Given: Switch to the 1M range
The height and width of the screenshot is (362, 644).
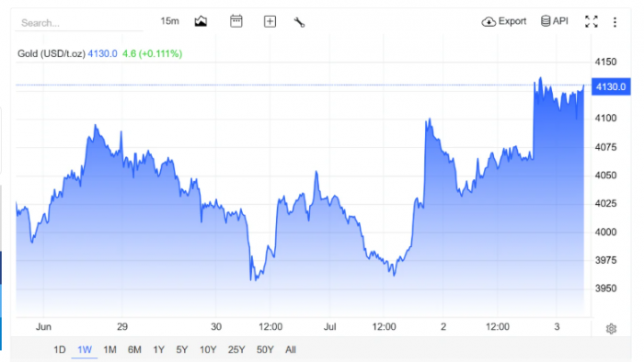Looking at the screenshot, I should [109, 350].
